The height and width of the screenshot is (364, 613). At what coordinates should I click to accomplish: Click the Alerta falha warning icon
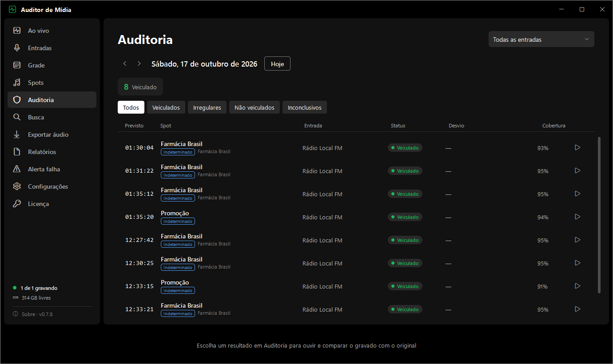pos(17,169)
